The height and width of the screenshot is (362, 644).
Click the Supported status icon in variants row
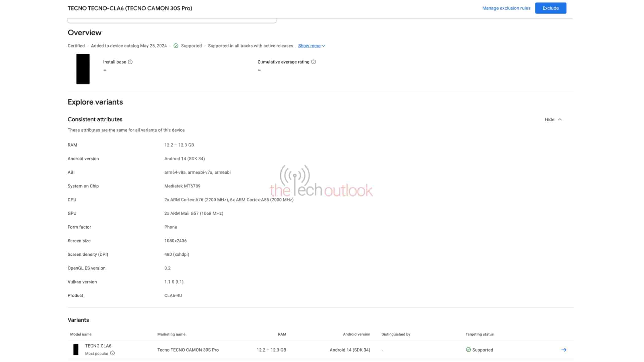point(468,350)
